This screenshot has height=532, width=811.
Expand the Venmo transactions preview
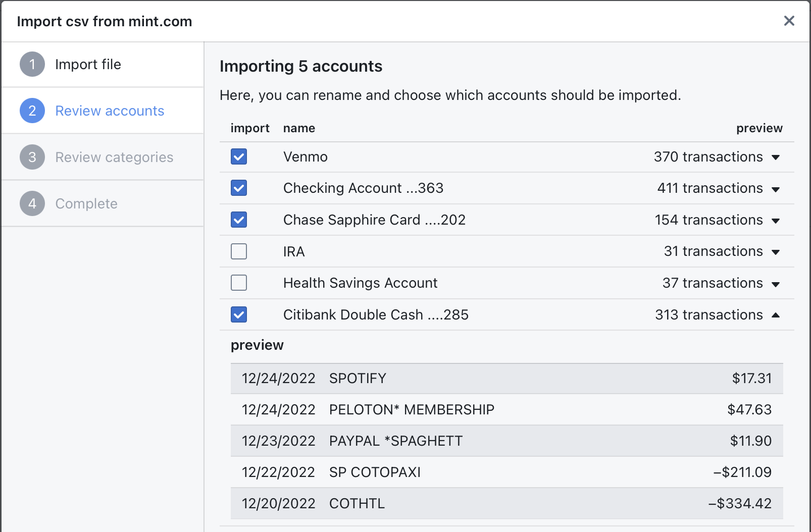click(776, 157)
